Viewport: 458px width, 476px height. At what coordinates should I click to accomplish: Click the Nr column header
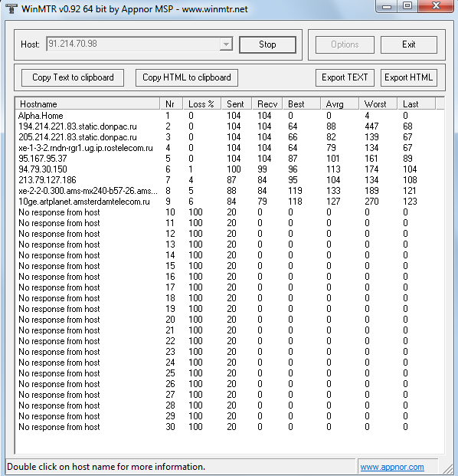(172, 104)
